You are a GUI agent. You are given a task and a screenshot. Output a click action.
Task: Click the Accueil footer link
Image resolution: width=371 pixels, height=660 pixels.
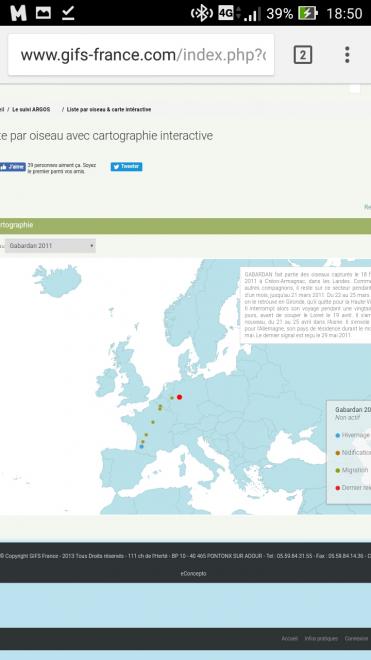[x=290, y=639]
